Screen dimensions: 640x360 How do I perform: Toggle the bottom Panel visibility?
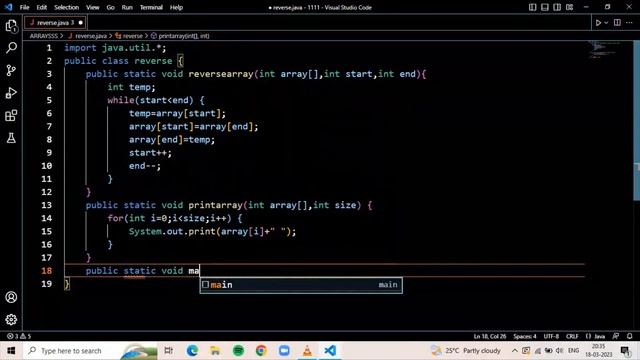click(544, 7)
